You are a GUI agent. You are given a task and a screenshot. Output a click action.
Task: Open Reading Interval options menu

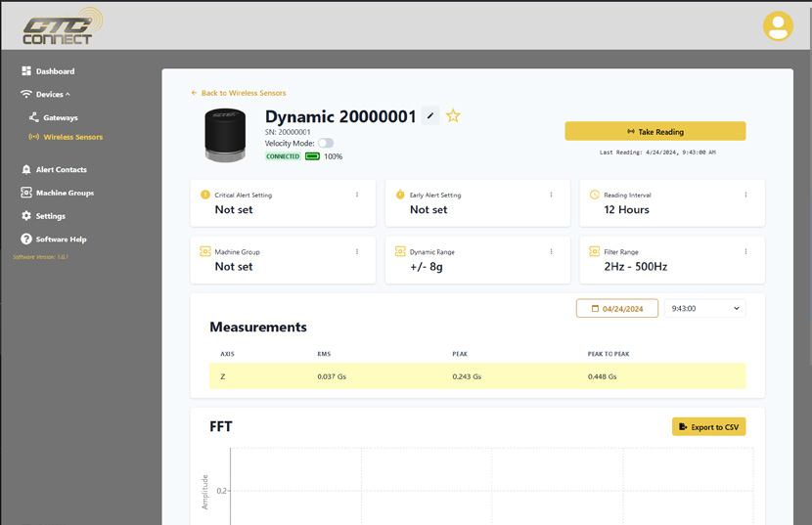(745, 195)
